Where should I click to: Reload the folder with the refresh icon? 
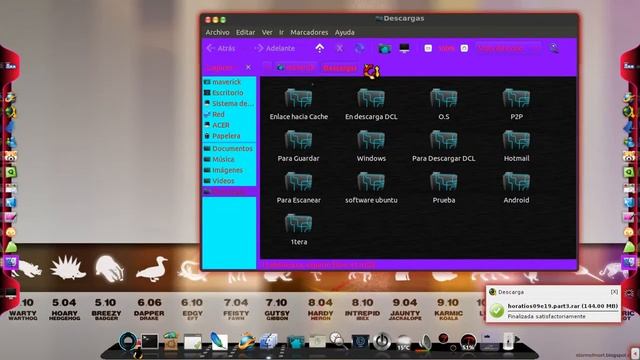(x=360, y=48)
